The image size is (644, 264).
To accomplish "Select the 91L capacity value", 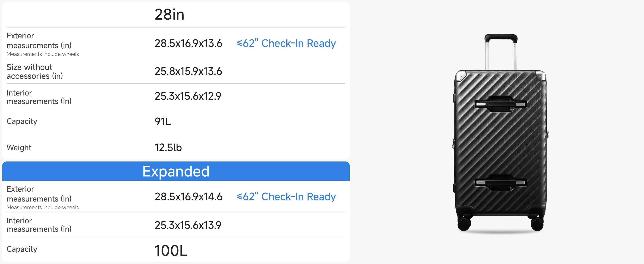I will pyautogui.click(x=163, y=122).
